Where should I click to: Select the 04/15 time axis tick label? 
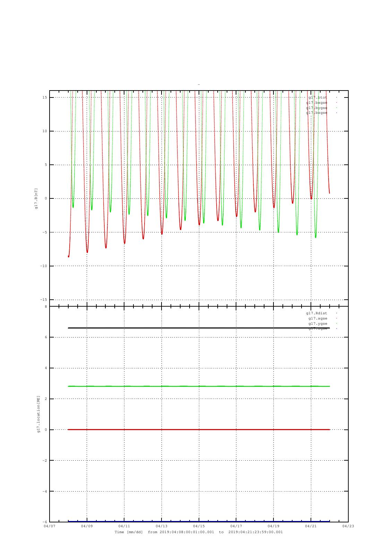click(x=199, y=526)
